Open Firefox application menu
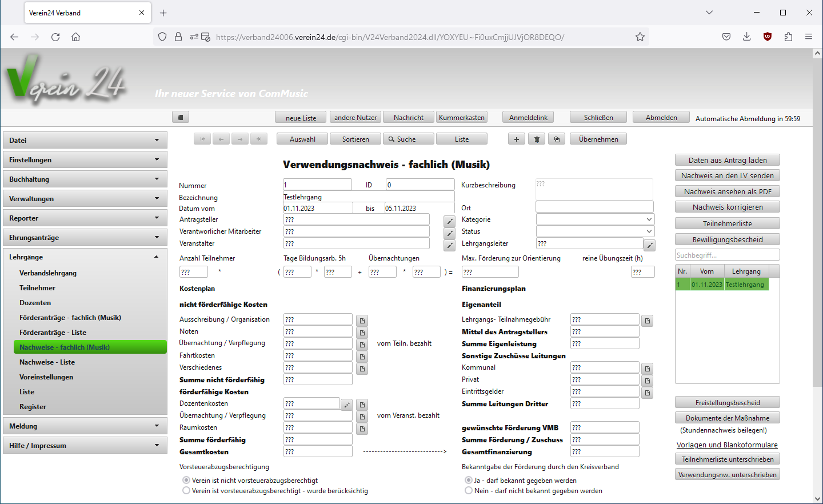The width and height of the screenshot is (823, 504). tap(809, 37)
